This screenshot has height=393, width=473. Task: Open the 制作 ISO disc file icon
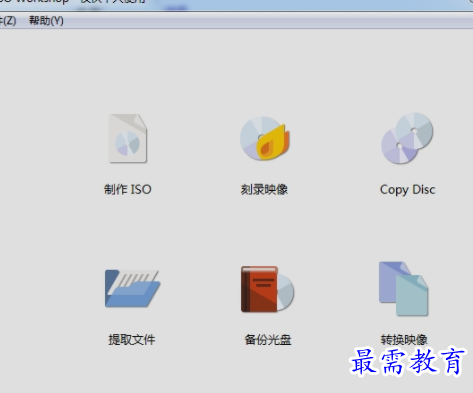128,138
